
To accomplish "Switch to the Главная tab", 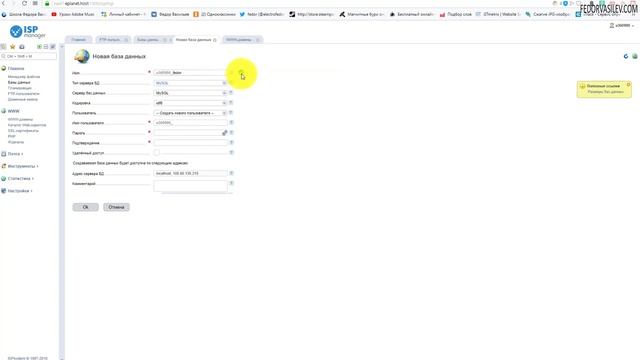I will 79,40.
